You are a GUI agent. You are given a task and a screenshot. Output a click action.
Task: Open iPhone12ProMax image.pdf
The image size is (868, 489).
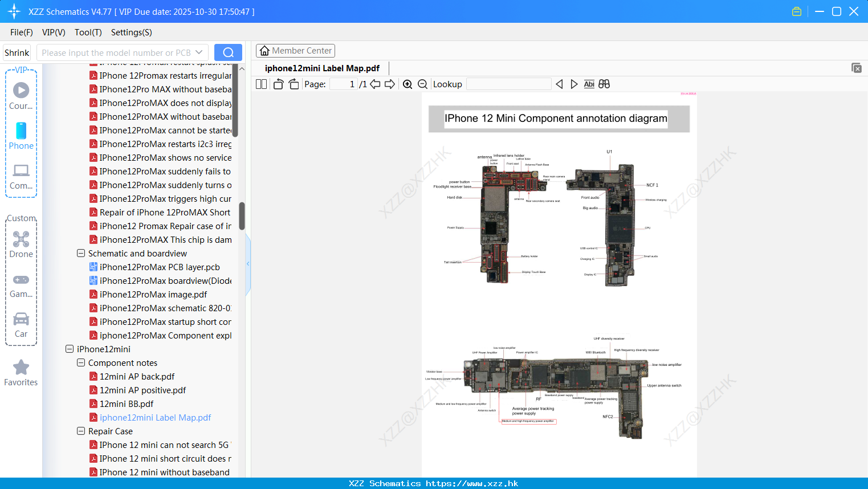click(x=148, y=295)
